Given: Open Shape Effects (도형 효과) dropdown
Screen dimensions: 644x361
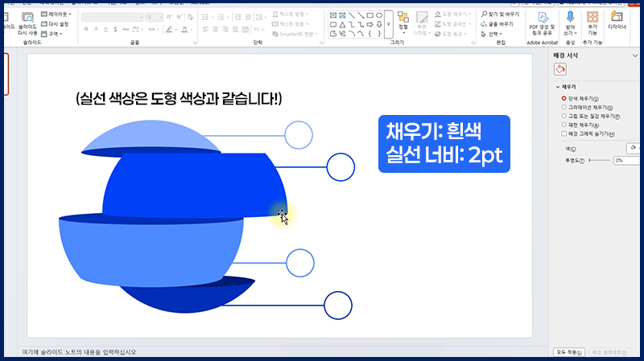Looking at the screenshot, I should [x=451, y=34].
